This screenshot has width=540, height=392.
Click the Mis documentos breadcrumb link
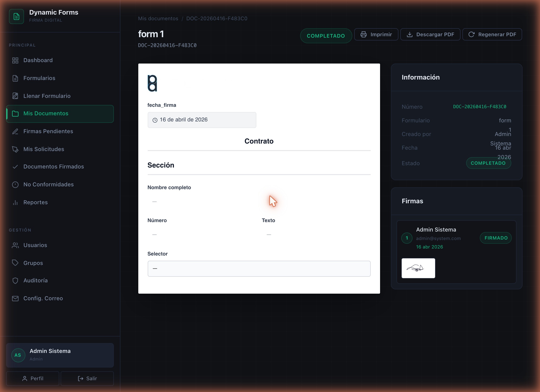click(x=158, y=19)
